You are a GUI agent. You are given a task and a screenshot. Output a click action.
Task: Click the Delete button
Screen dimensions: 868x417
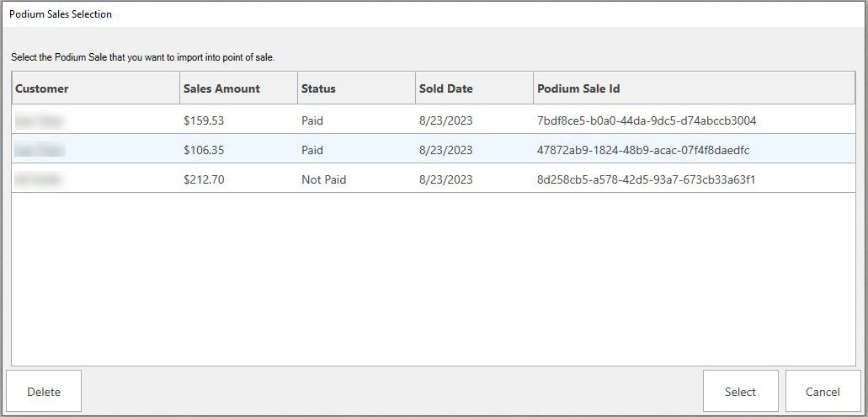pos(44,392)
